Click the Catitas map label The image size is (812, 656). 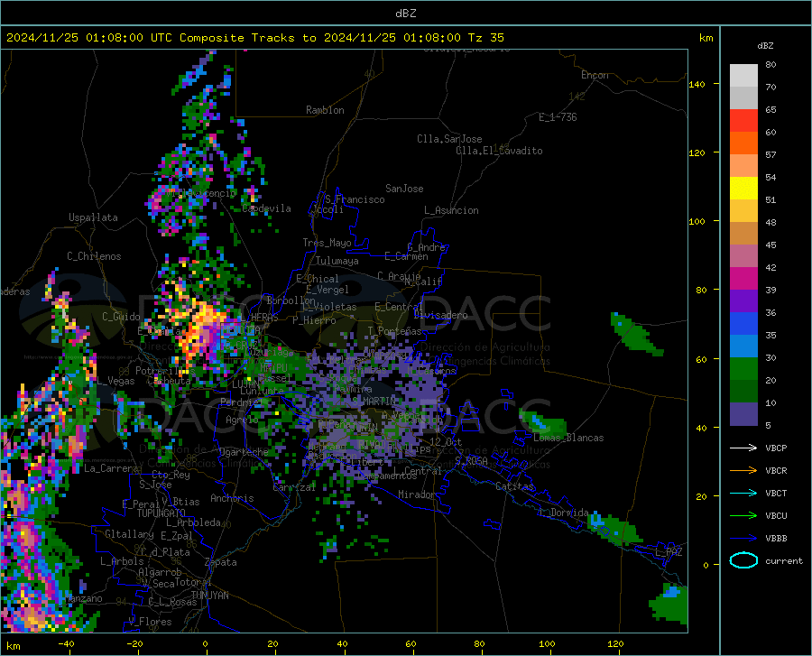[x=514, y=486]
